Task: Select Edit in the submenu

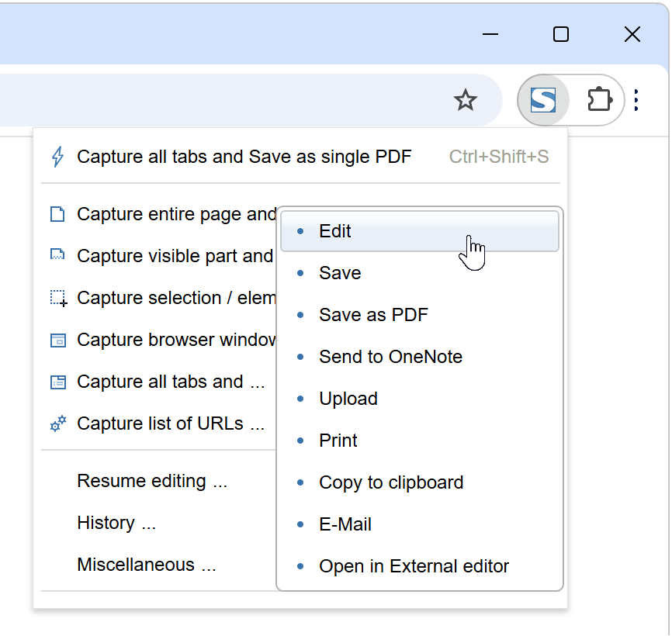Action: pyautogui.click(x=335, y=231)
